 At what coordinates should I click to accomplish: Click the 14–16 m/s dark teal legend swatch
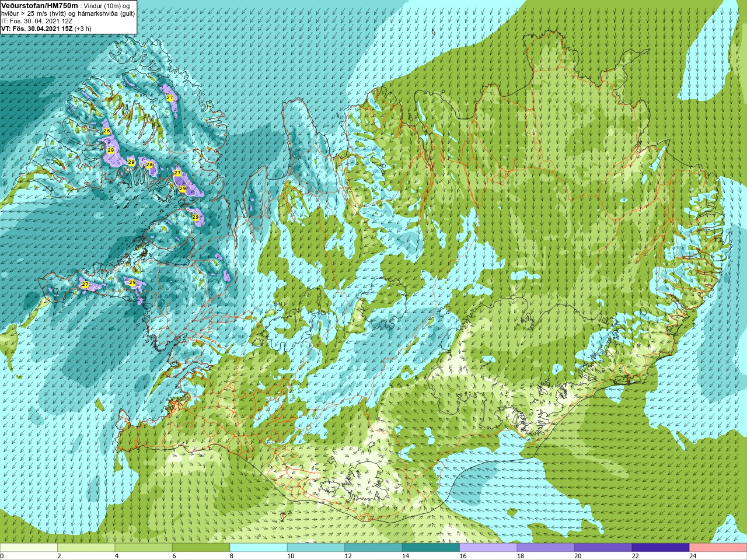point(431,548)
